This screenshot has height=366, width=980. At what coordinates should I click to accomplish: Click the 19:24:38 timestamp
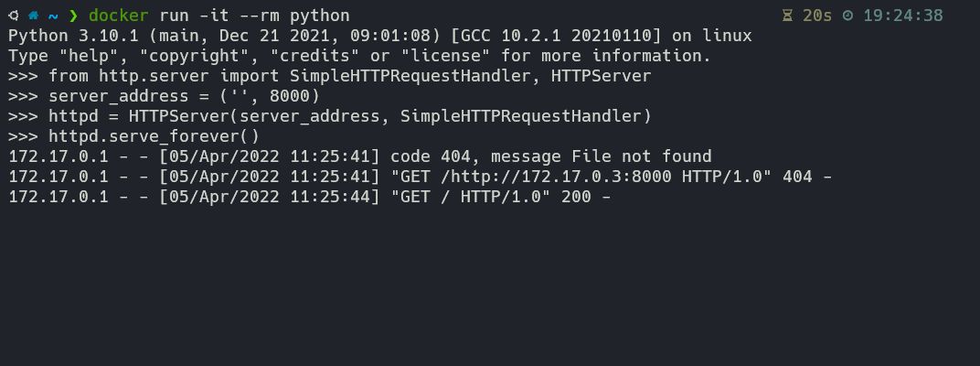click(x=903, y=16)
